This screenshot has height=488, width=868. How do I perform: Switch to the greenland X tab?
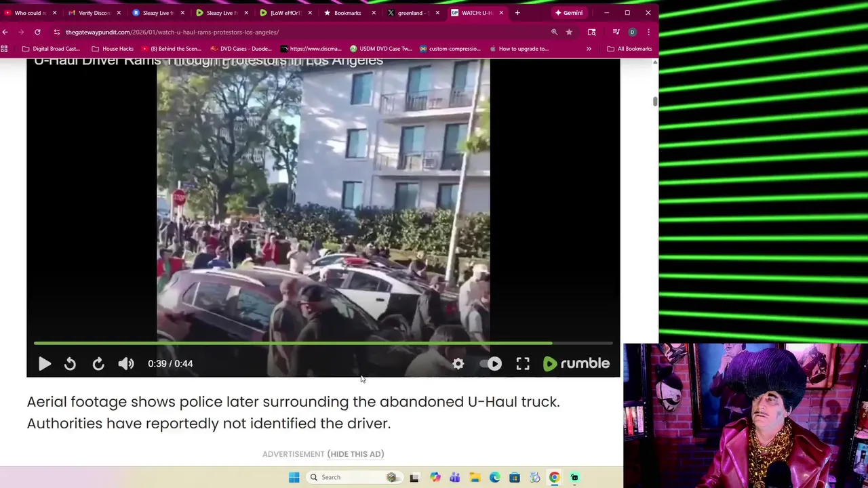tap(411, 13)
